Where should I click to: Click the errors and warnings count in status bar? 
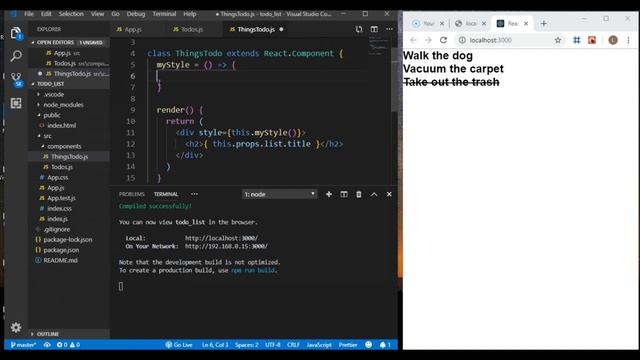tap(68, 345)
